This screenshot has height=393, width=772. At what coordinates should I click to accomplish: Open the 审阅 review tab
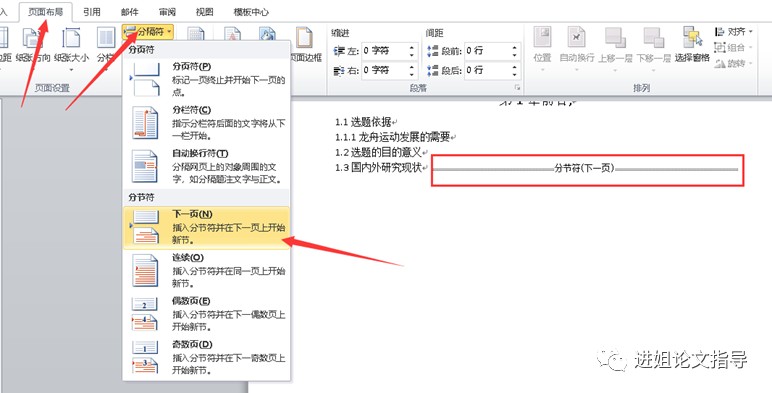[167, 12]
